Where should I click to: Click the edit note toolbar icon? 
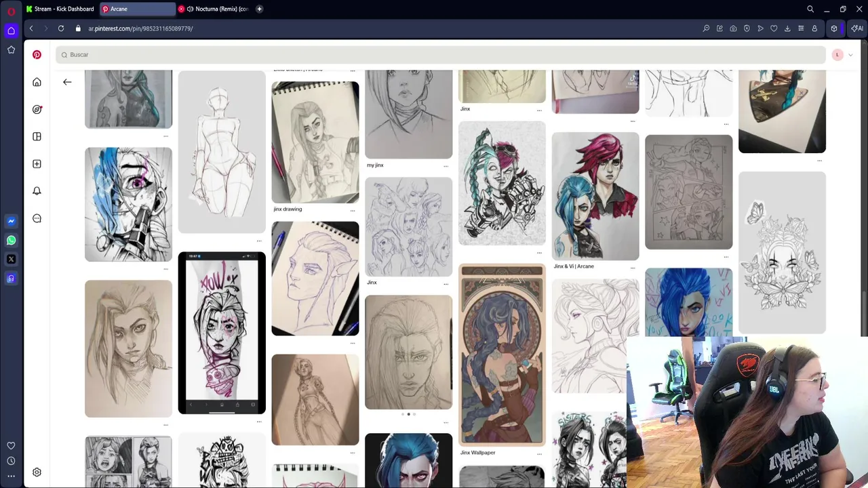(x=719, y=28)
